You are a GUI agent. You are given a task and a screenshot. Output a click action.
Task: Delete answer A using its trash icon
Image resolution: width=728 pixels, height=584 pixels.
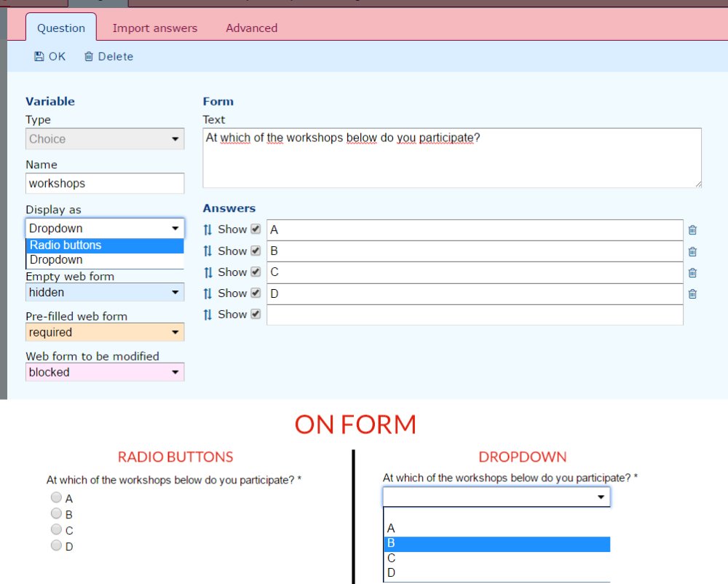[692, 230]
